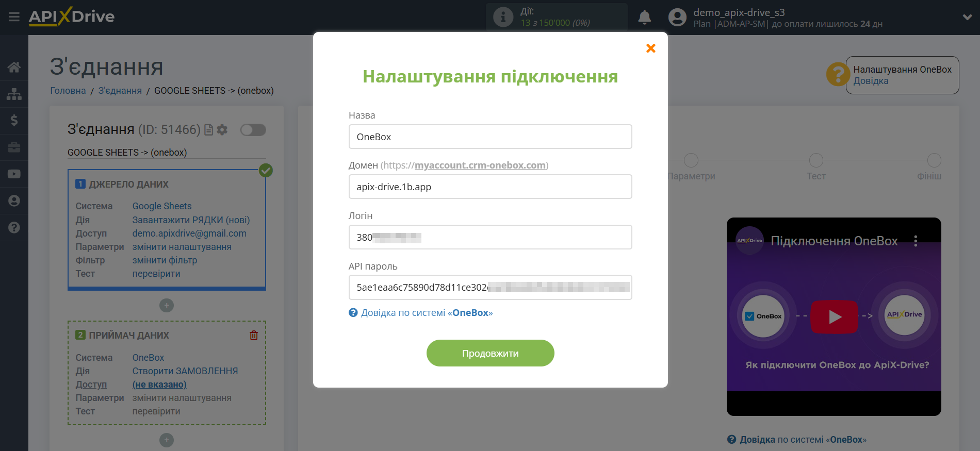Add step between source and receiver

tap(167, 306)
